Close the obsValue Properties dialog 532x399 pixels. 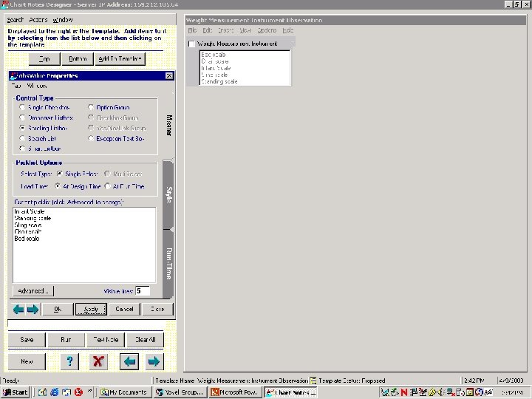tap(169, 75)
